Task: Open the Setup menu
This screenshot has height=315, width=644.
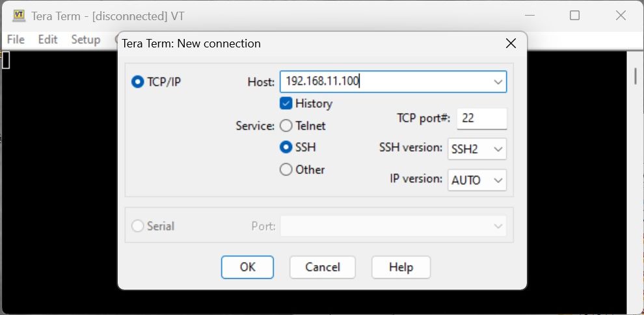Action: [85, 40]
